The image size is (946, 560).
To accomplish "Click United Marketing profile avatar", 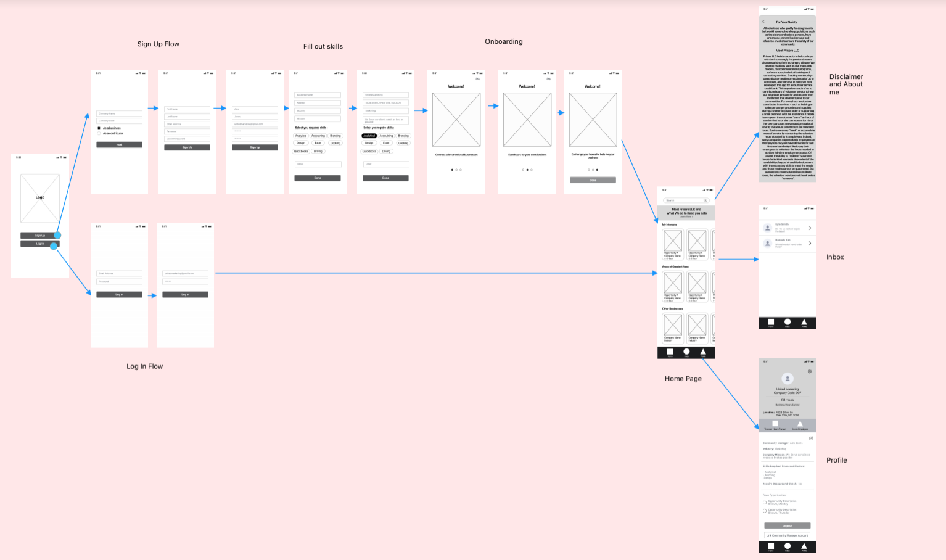I will pyautogui.click(x=787, y=378).
